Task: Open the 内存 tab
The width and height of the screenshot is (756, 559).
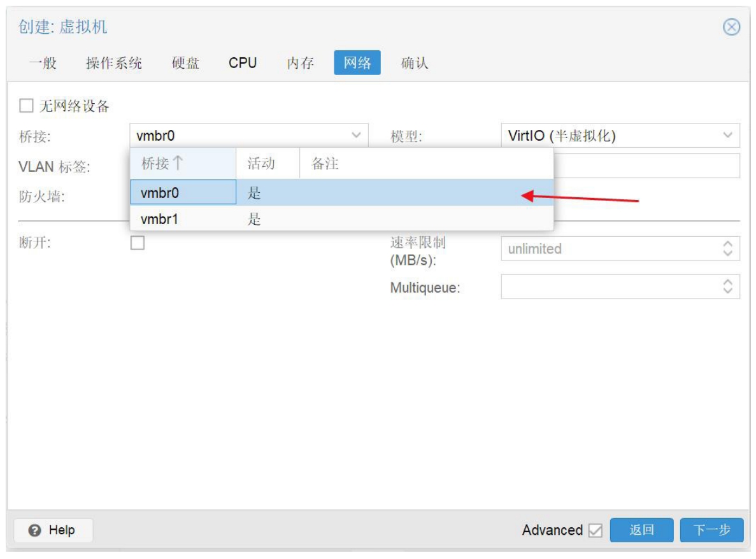Action: click(300, 63)
